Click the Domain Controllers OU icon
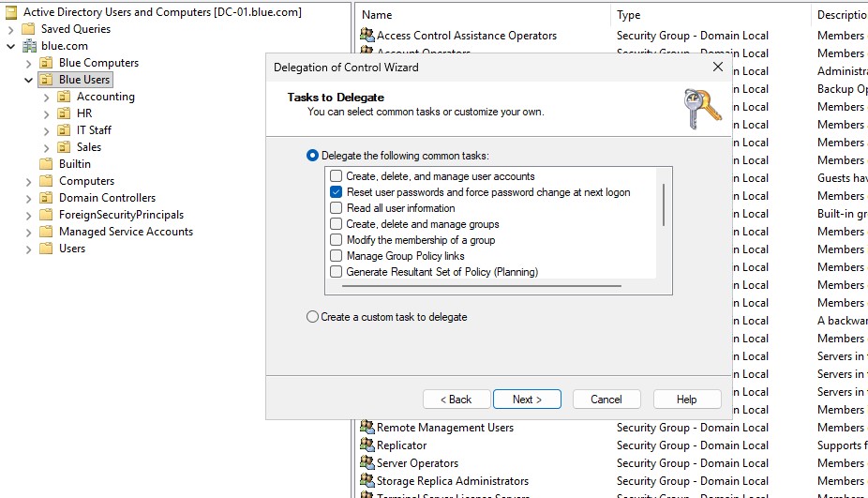The image size is (868, 498). 47,198
